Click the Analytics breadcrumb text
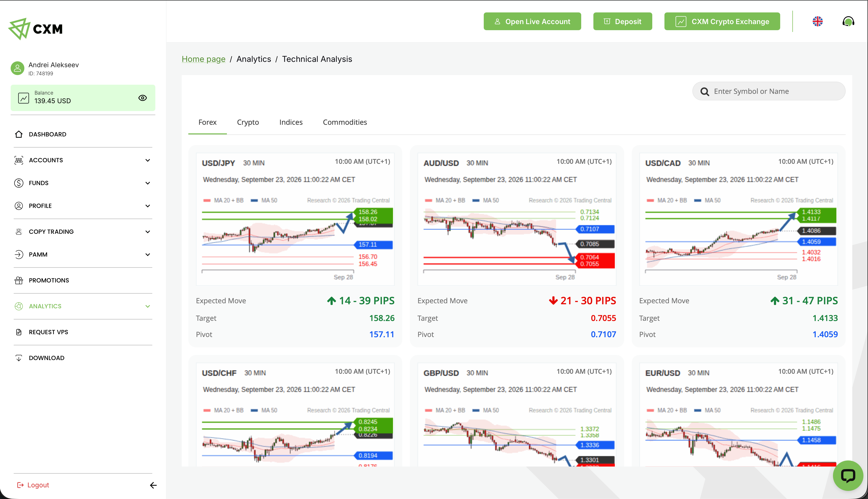868x499 pixels. click(x=254, y=59)
